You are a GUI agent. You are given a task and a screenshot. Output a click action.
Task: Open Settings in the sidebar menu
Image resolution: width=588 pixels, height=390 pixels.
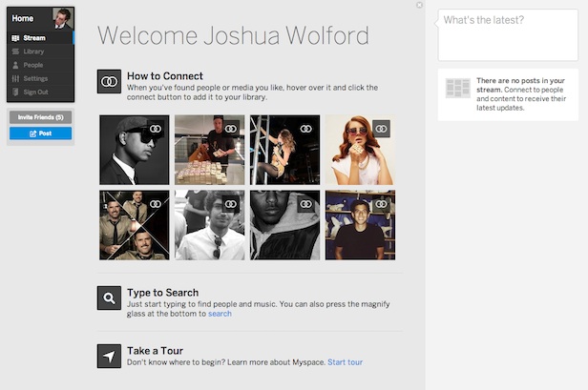(x=35, y=78)
